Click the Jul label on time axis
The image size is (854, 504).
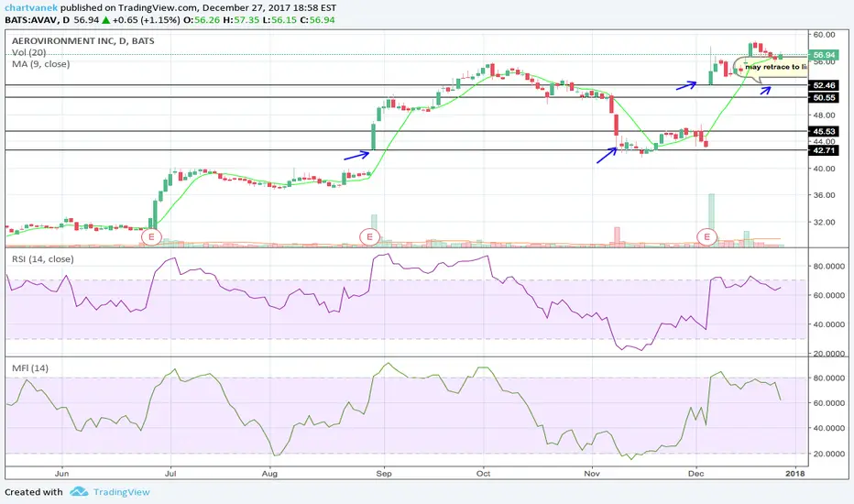tap(170, 474)
